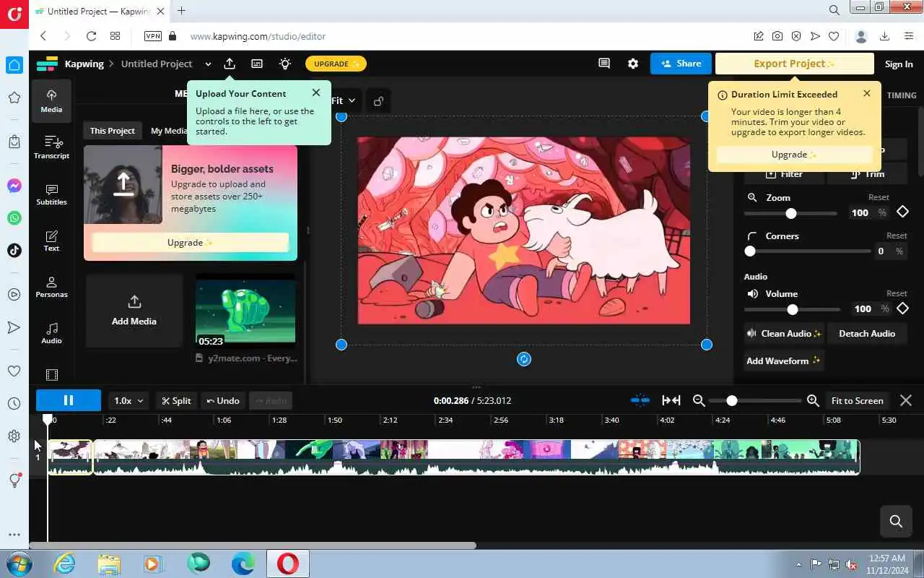Click Detach Audio button
Viewport: 924px width, 578px height.
point(867,334)
